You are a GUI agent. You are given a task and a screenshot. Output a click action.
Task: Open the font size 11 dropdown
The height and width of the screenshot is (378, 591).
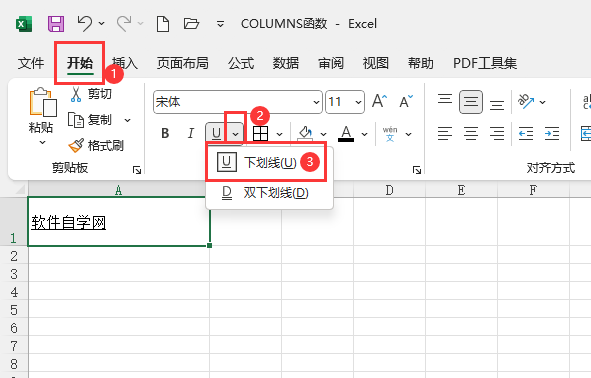(358, 102)
